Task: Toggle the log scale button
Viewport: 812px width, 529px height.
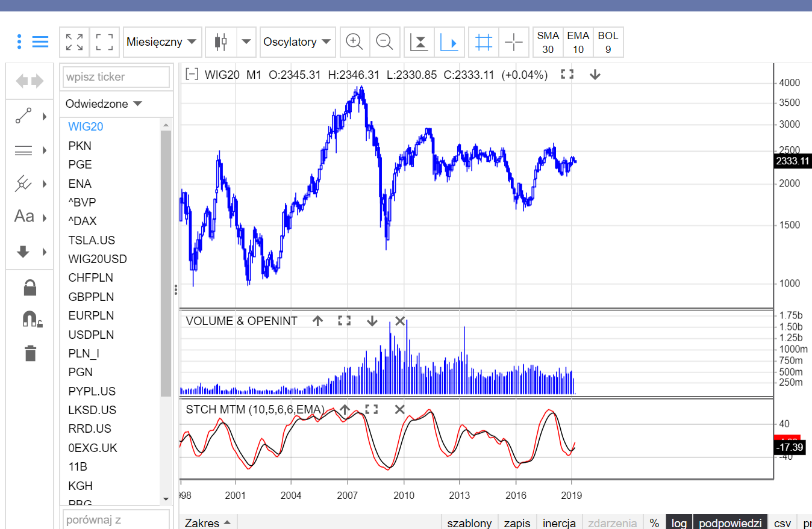Action: [679, 523]
